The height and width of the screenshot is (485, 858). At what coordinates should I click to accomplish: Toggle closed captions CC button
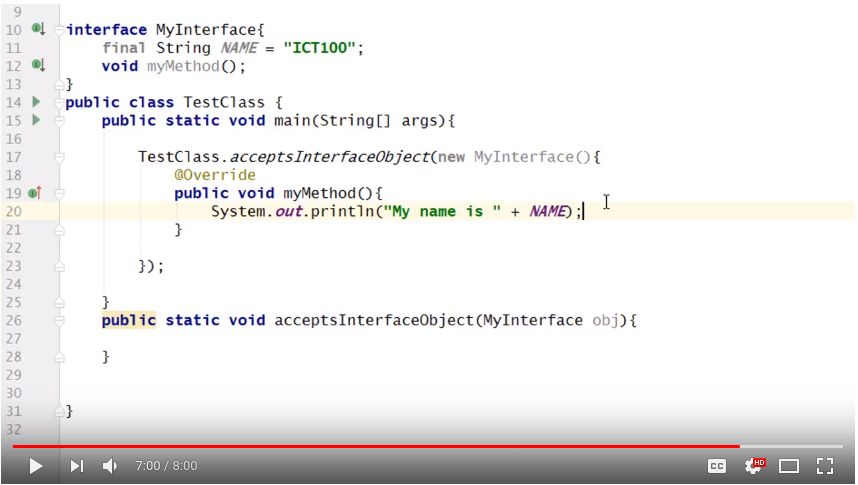(x=717, y=466)
